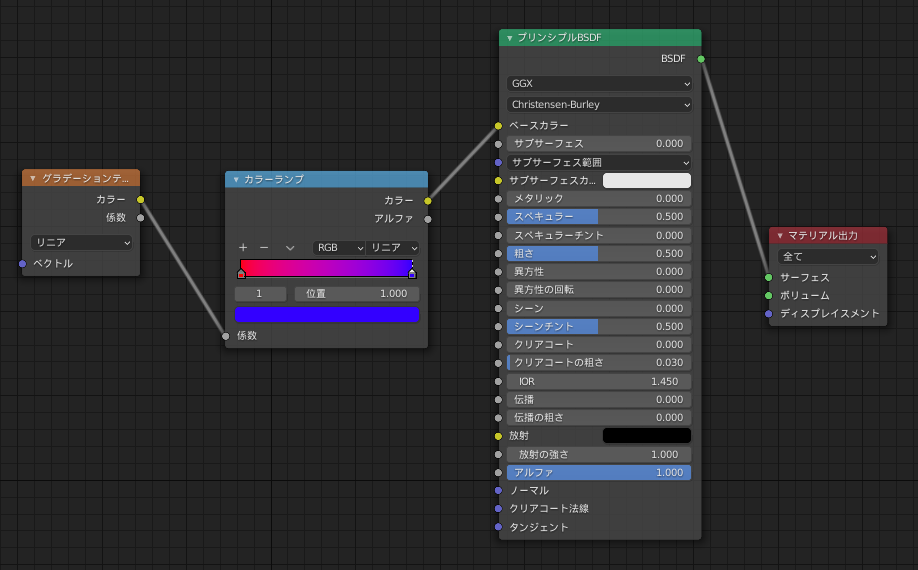Image resolution: width=918 pixels, height=570 pixels.
Task: Open the color ramp リニア interpolation dropdown
Action: (x=393, y=248)
